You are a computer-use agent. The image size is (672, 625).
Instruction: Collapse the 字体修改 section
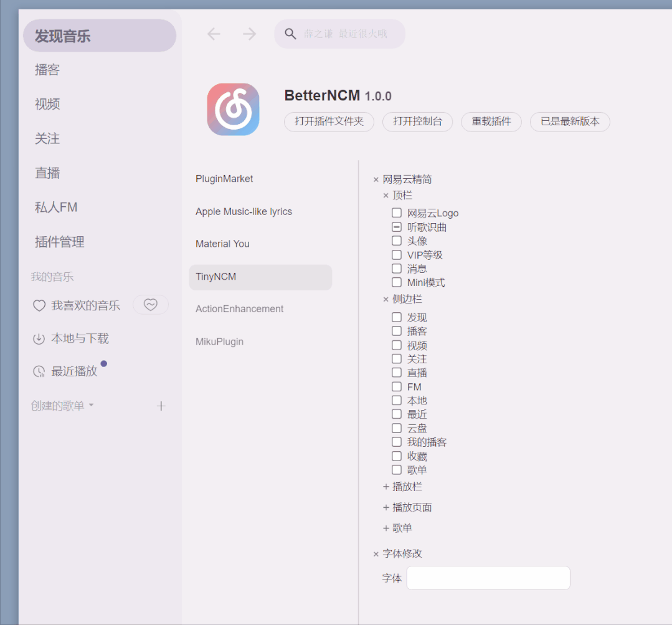point(376,554)
